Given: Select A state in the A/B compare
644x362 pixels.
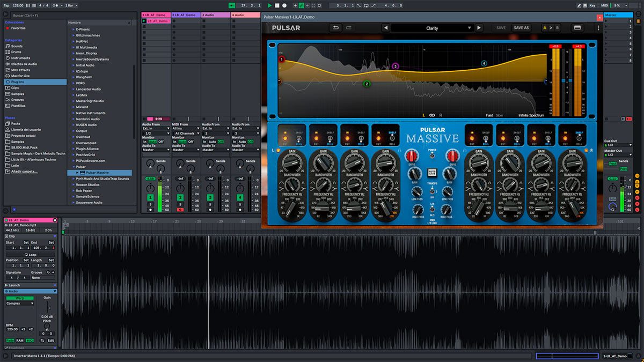Looking at the screenshot, I should (545, 28).
